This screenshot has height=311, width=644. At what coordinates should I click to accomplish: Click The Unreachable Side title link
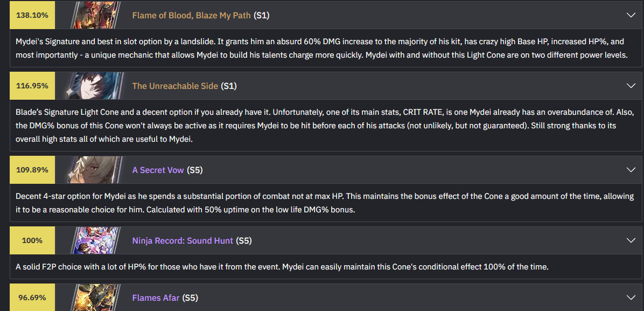click(x=175, y=86)
